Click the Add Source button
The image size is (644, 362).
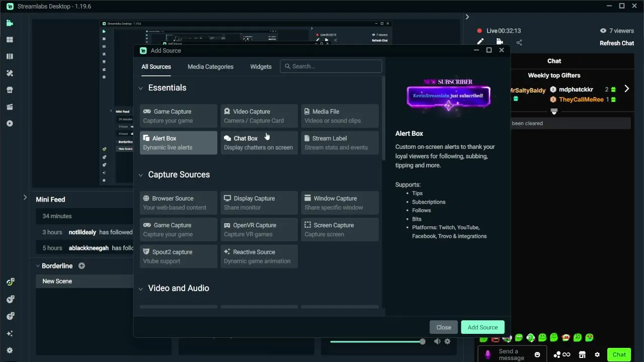pos(482,327)
